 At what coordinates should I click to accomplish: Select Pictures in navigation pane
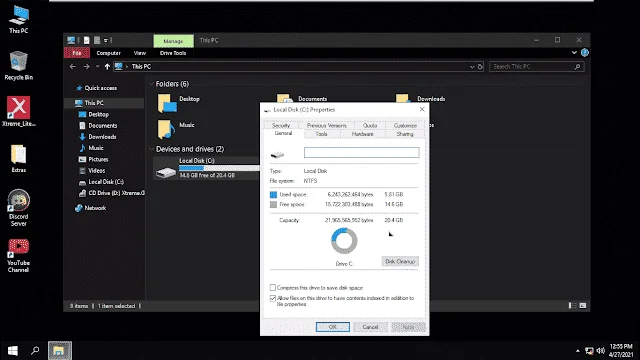[98, 160]
